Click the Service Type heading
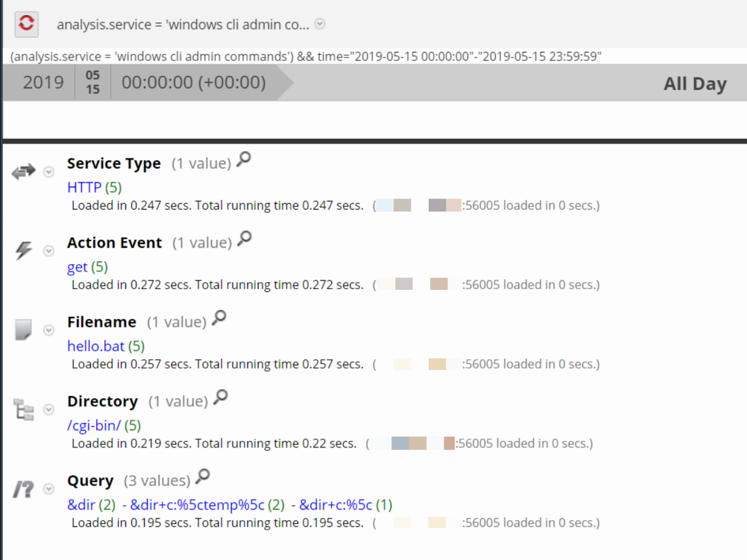747x560 pixels. [114, 163]
